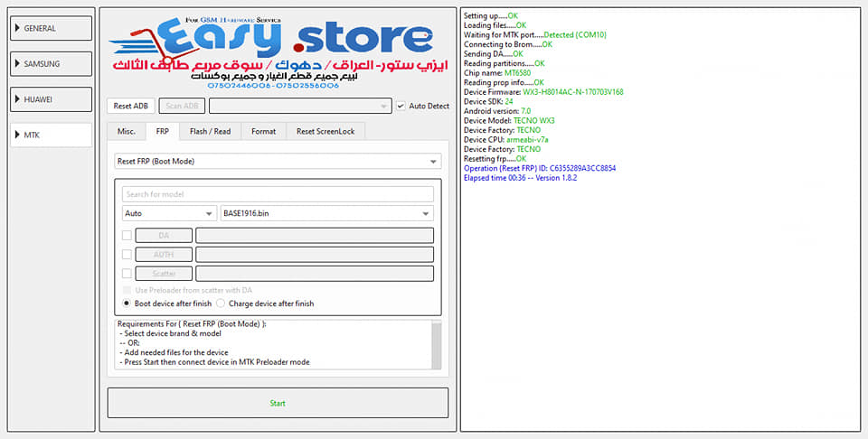This screenshot has height=439, width=868.
Task: Toggle the Auto Detect checkbox
Action: coord(401,106)
